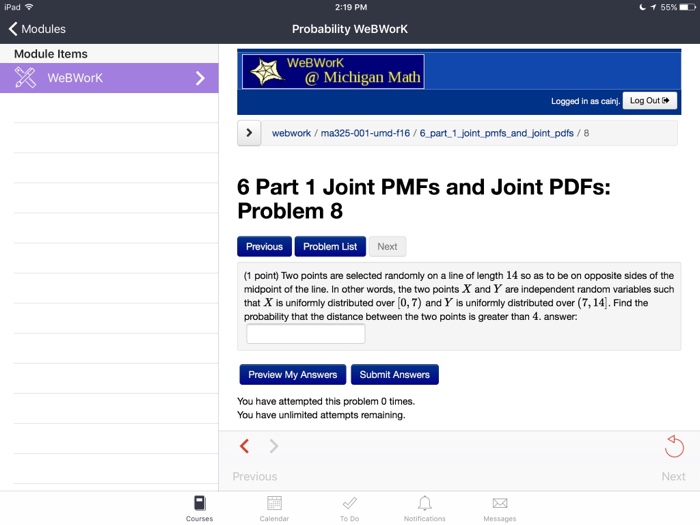
Task: Open the Calendar tab icon
Action: point(274,504)
